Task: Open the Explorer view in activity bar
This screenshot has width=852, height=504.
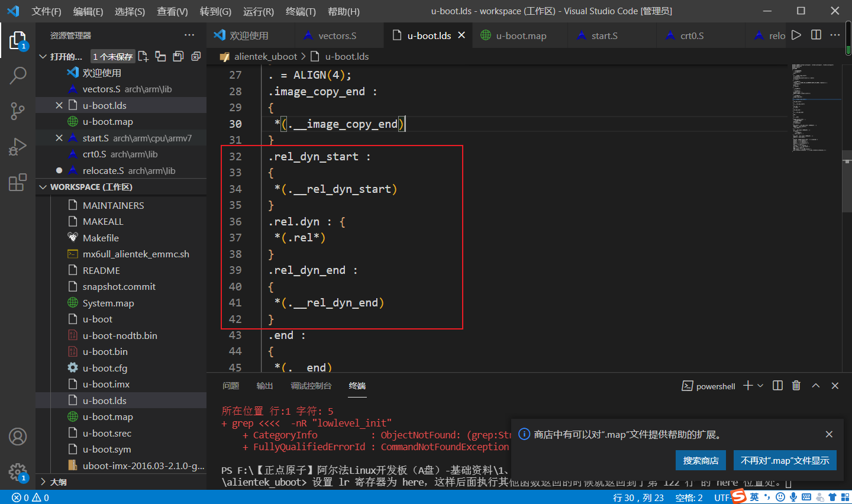Action: tap(18, 40)
